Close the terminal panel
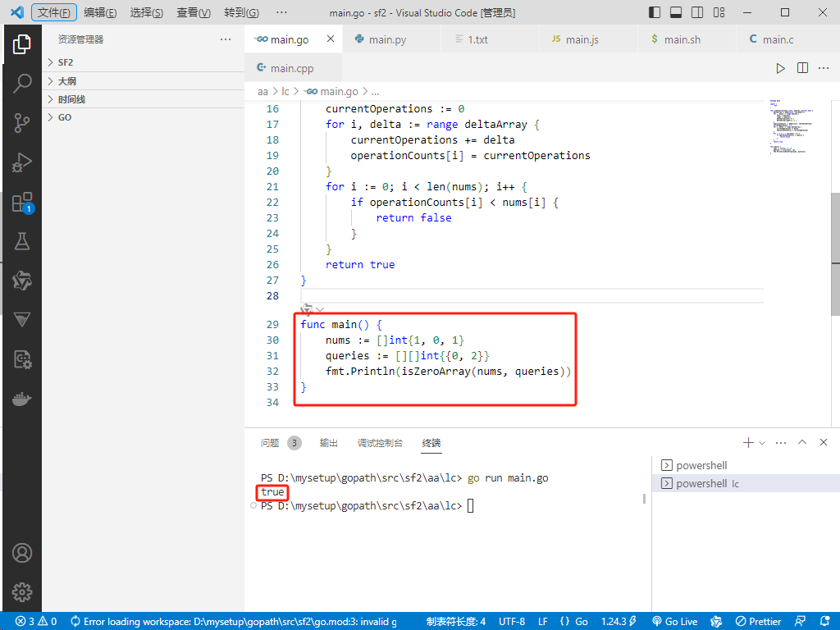 (x=824, y=442)
